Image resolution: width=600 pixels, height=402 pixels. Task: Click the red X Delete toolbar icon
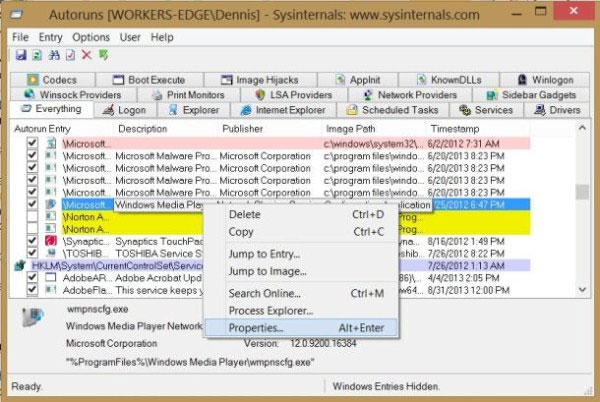click(86, 55)
